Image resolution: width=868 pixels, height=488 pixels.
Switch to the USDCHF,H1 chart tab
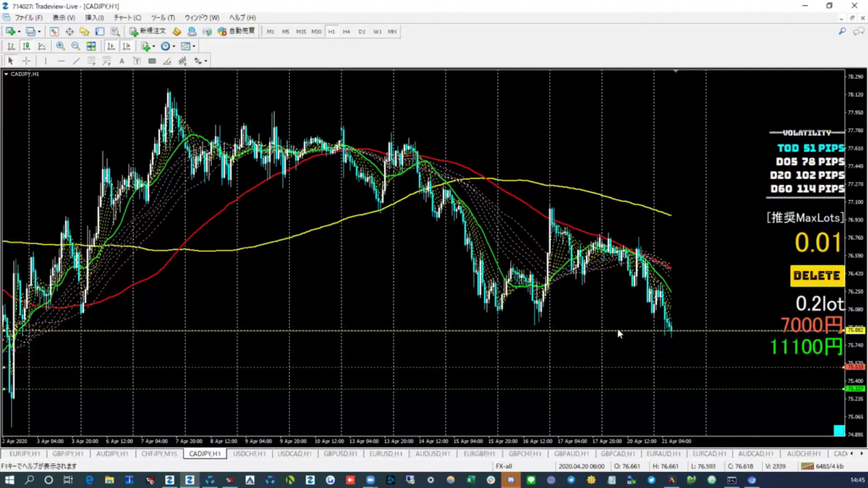coord(249,453)
